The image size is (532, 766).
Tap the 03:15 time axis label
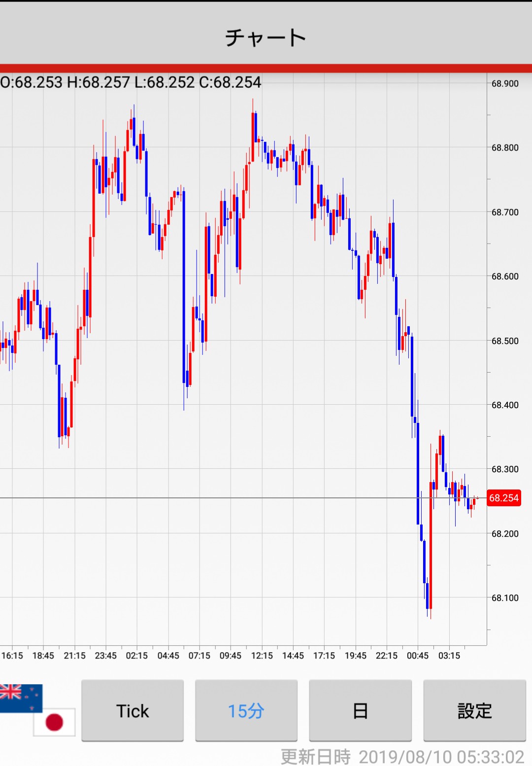449,656
